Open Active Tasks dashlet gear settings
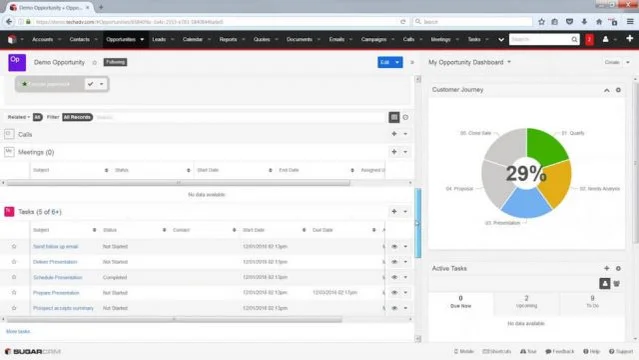The image size is (639, 360). [x=618, y=268]
